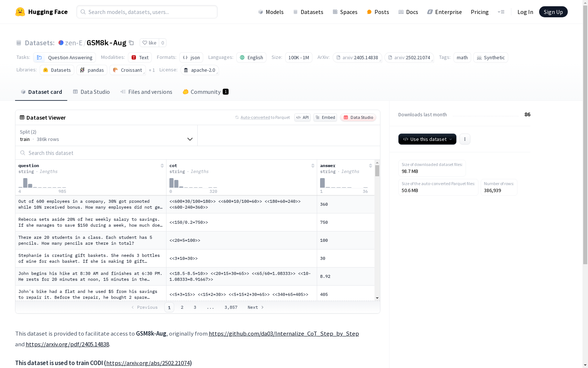Click the English language tag
Screen dimensions: 588x368
pyautogui.click(x=251, y=57)
